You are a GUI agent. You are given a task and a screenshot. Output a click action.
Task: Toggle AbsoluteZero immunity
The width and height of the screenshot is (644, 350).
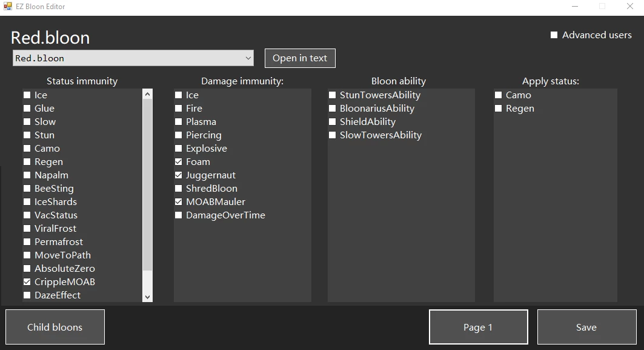click(x=27, y=268)
